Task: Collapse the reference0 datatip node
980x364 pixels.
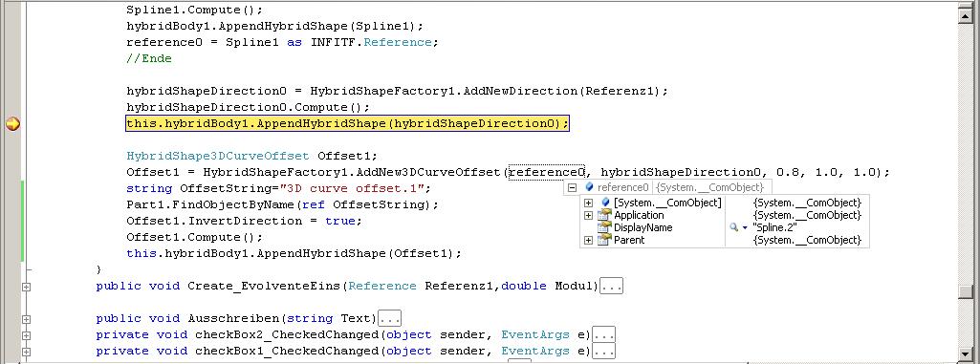Action: (x=572, y=187)
